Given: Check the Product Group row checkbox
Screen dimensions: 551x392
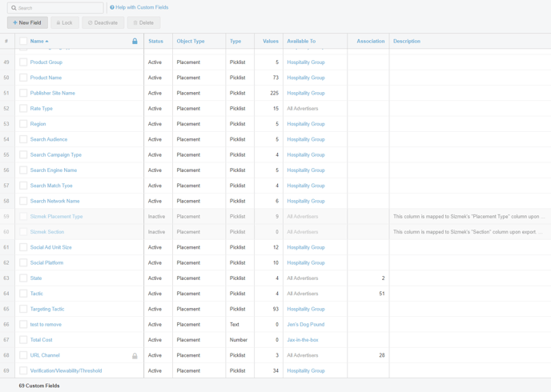Looking at the screenshot, I should pyautogui.click(x=23, y=62).
